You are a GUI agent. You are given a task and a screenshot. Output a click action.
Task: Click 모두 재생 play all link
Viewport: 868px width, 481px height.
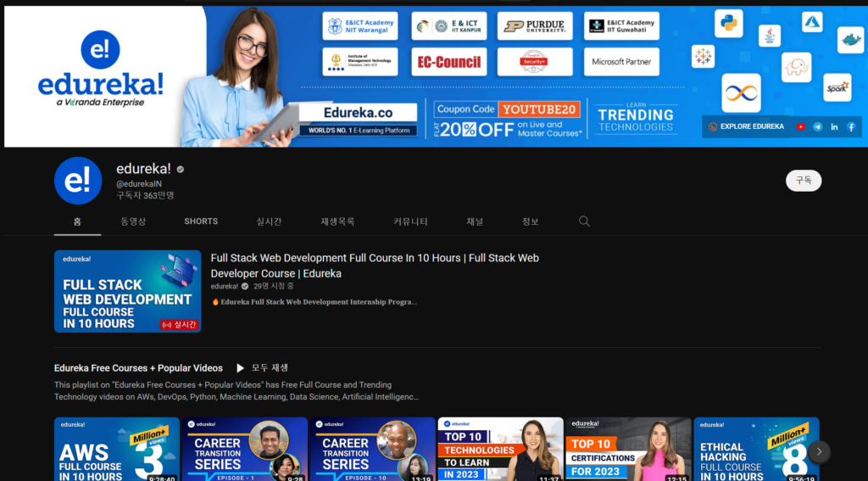270,368
